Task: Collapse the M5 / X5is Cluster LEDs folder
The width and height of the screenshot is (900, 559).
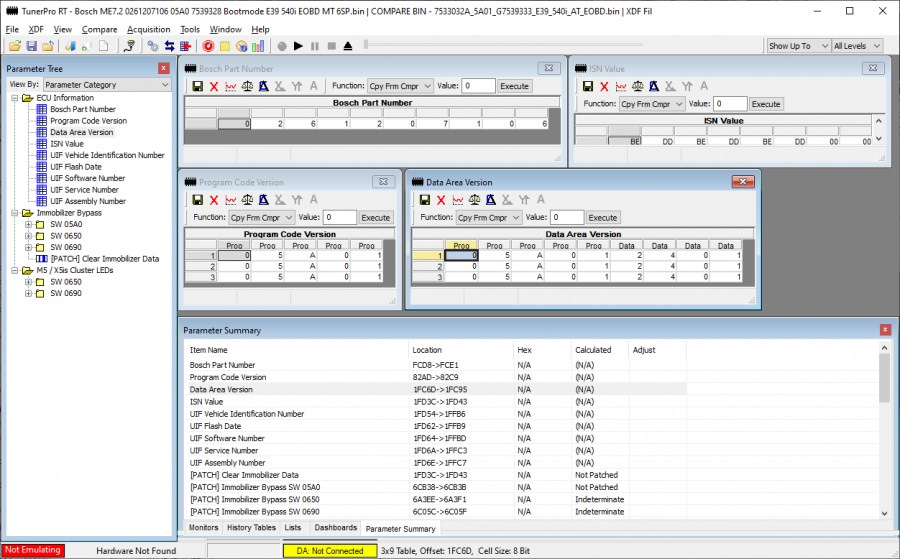Action: point(15,270)
